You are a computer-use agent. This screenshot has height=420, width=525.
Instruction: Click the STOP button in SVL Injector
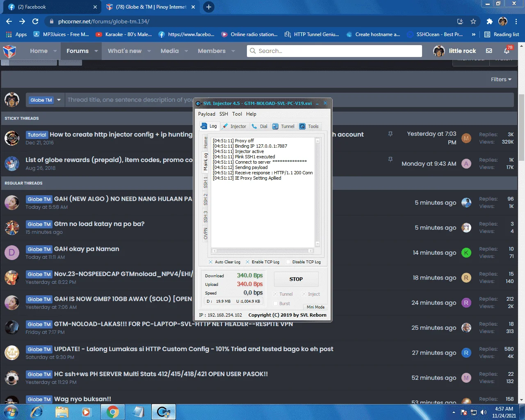point(296,279)
